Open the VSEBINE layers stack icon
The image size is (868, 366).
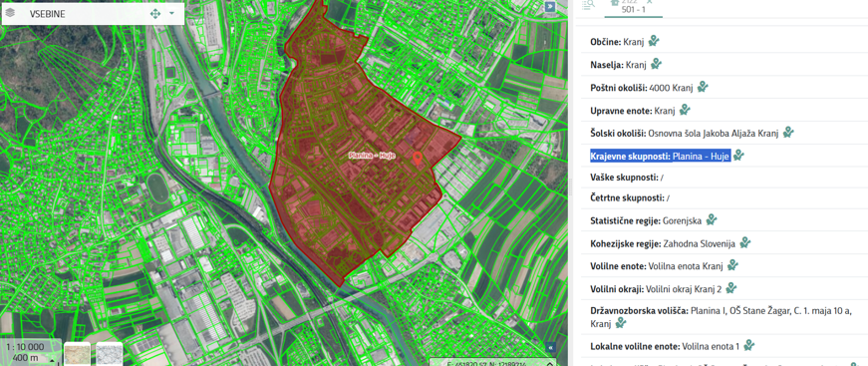[x=10, y=13]
